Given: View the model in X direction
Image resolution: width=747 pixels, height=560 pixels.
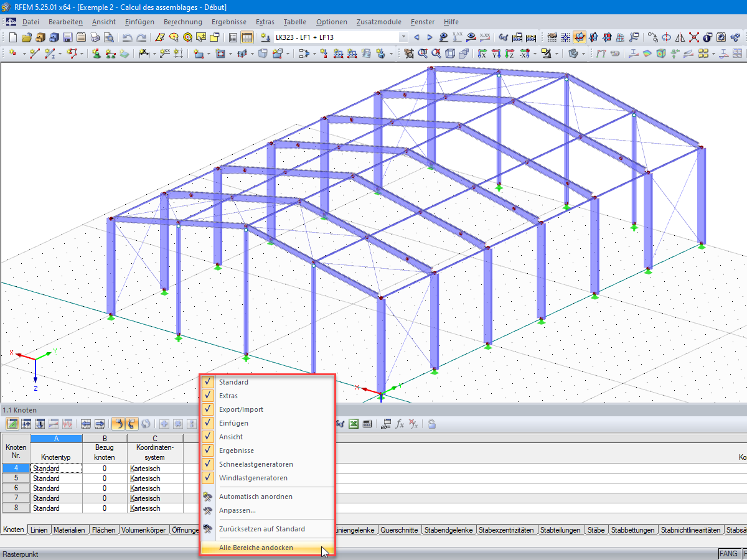Looking at the screenshot, I should click(482, 54).
